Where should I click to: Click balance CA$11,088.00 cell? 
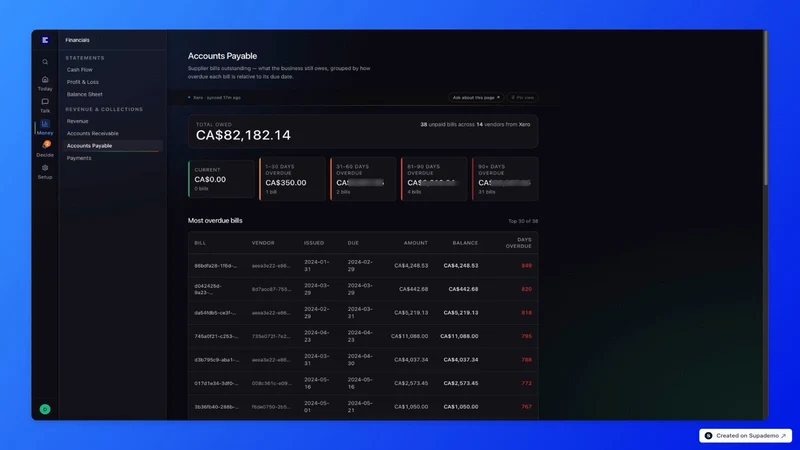click(459, 336)
